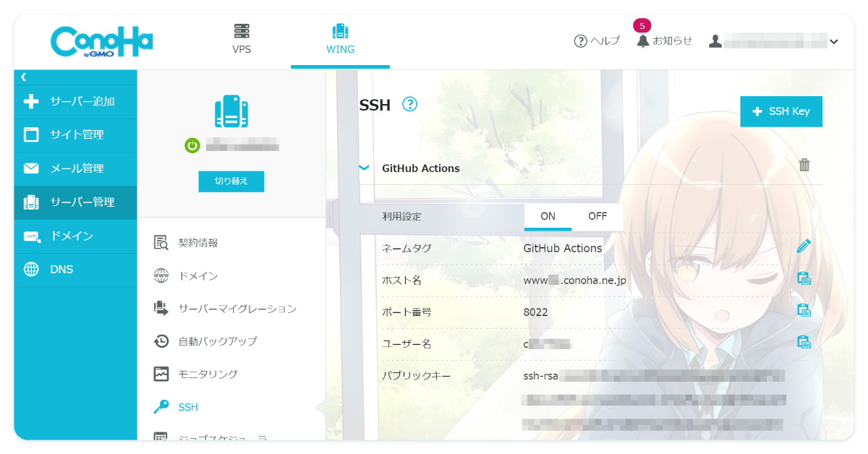Image resolution: width=868 pixels, height=454 pixels.
Task: Open お知らせ notifications bell
Action: pyautogui.click(x=664, y=41)
